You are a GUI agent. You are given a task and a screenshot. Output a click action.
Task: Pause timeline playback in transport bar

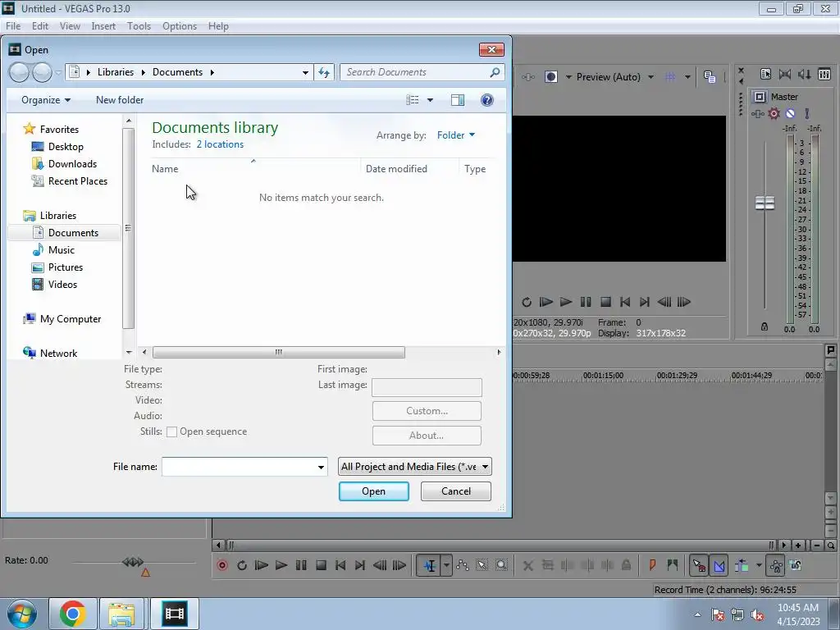(x=301, y=565)
